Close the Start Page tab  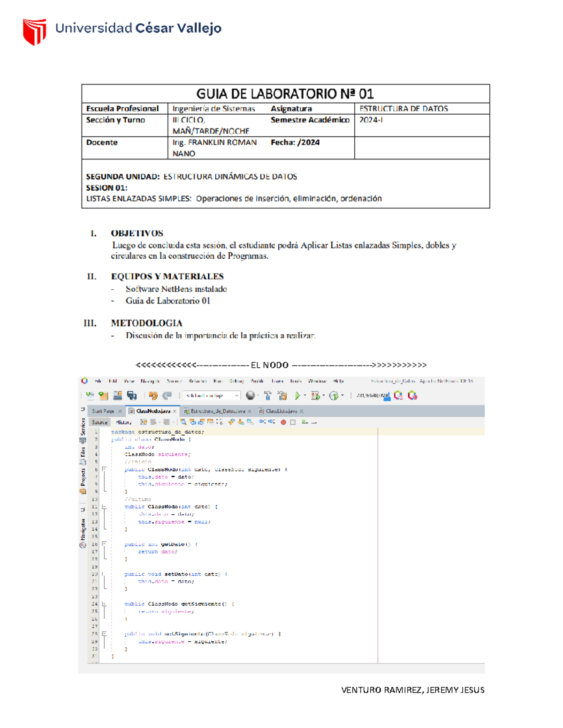point(120,411)
